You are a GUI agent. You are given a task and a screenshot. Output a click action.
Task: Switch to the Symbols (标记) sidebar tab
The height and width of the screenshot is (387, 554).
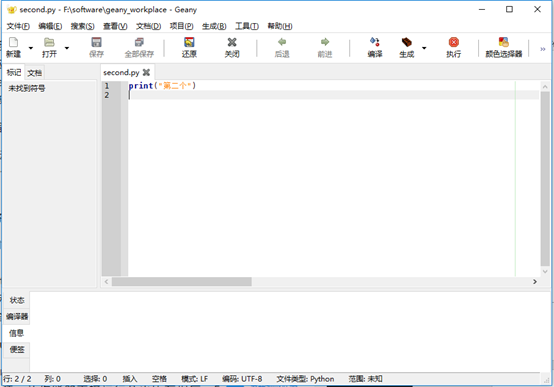(14, 72)
